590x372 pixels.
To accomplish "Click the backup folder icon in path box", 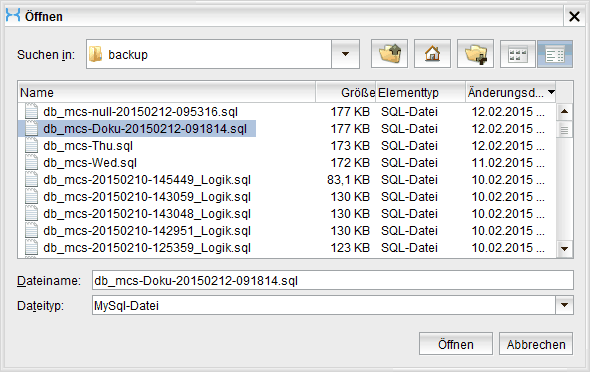I will [x=96, y=54].
